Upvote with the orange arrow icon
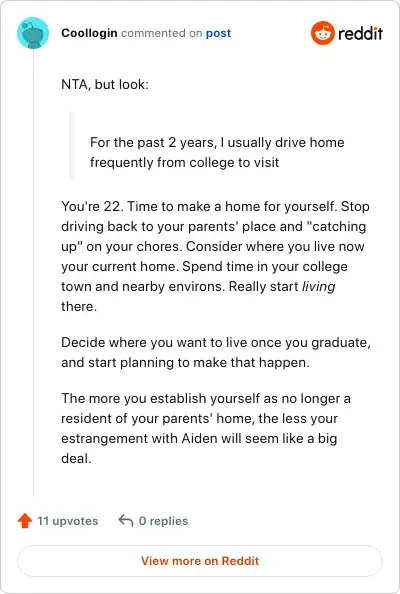This screenshot has height=594, width=400. pyautogui.click(x=25, y=521)
